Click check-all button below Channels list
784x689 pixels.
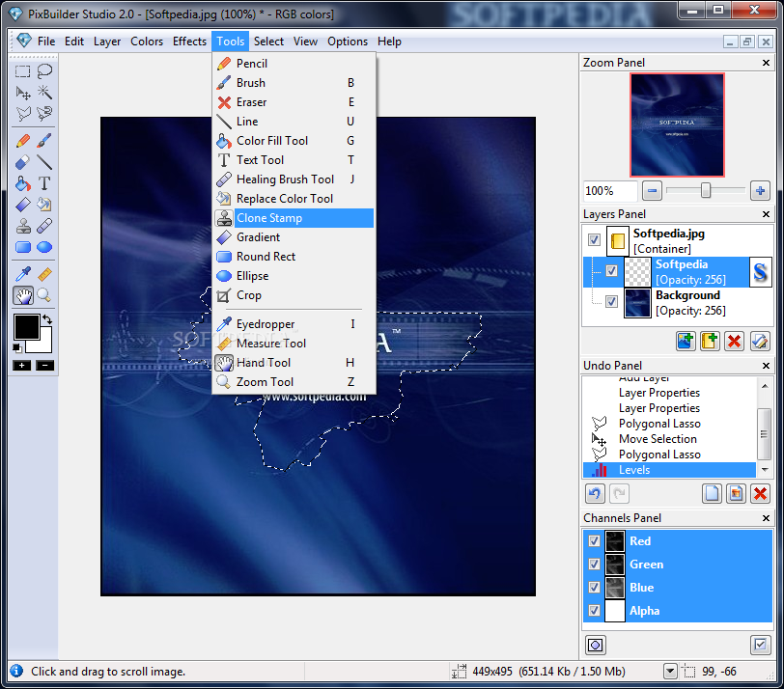[760, 645]
